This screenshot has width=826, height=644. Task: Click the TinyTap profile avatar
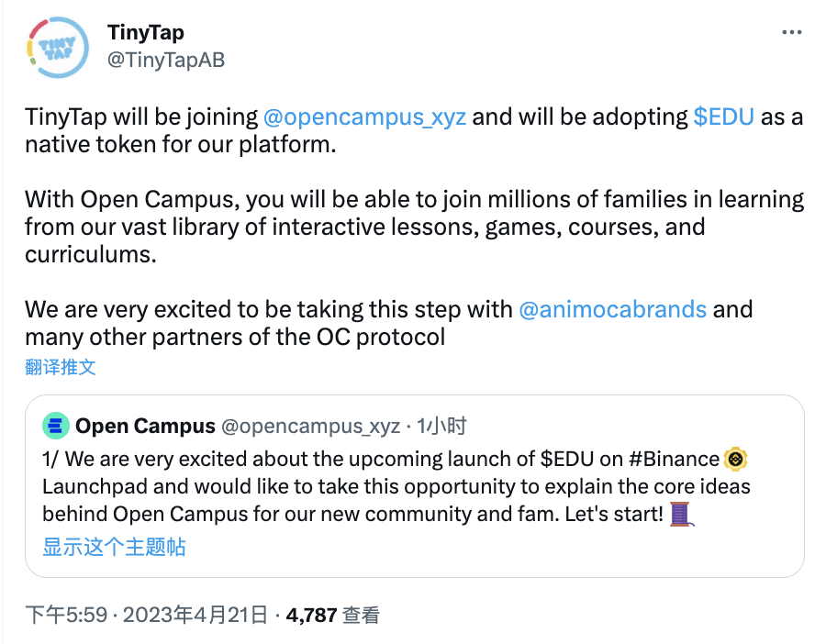pos(56,46)
